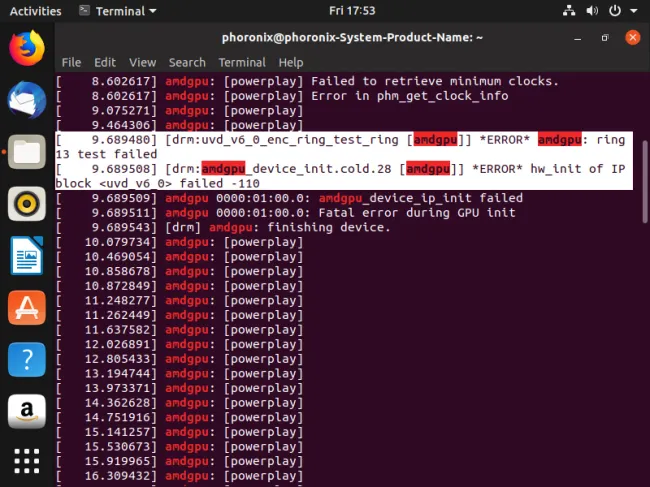This screenshot has height=487, width=650.
Task: Click the timestamp 13.194744
Action: click(x=117, y=373)
